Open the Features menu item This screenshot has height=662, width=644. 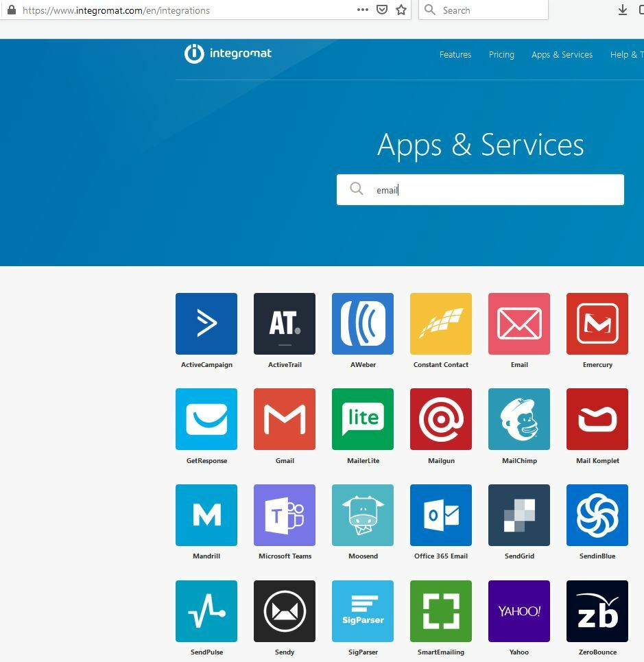point(455,54)
